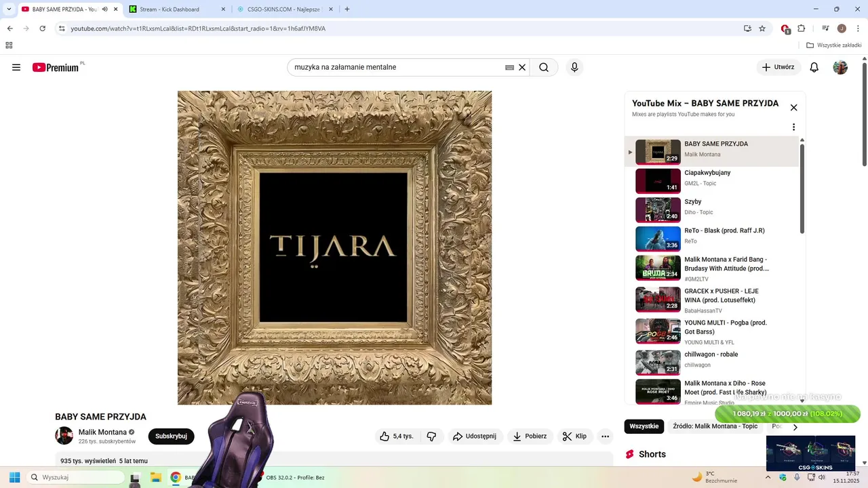Install or cast via screen icon in address bar
This screenshot has width=868, height=488.
point(747,28)
